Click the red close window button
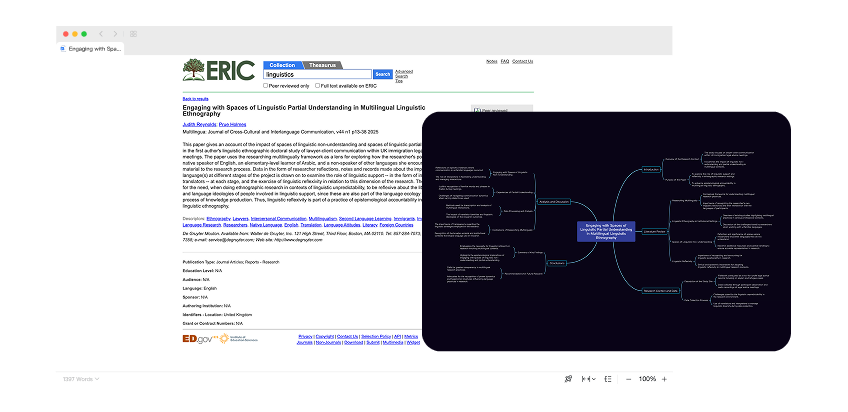The height and width of the screenshot is (412, 848). [65, 34]
